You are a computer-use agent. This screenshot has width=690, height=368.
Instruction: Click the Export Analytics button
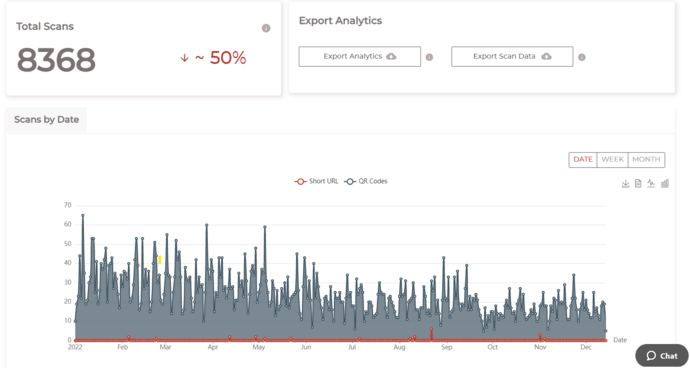[x=360, y=56]
